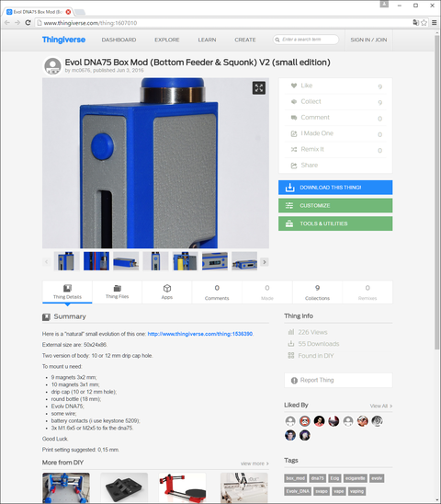Viewport: 441px width, 504px height.
Task: Switch to Thing Details tab
Action: coord(67,292)
